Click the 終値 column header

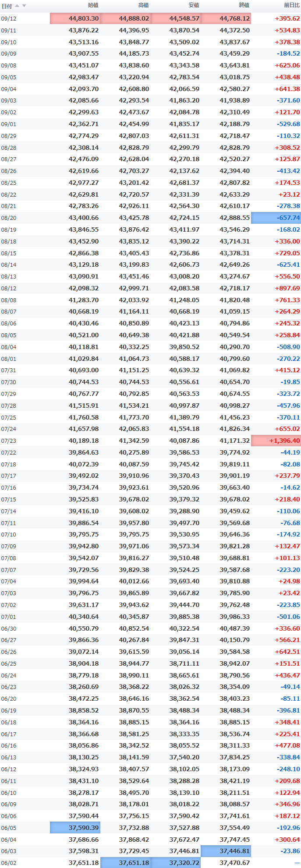pyautogui.click(x=244, y=5)
